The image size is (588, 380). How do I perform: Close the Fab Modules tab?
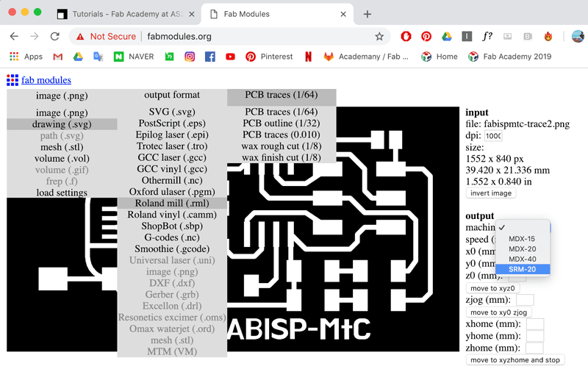343,14
